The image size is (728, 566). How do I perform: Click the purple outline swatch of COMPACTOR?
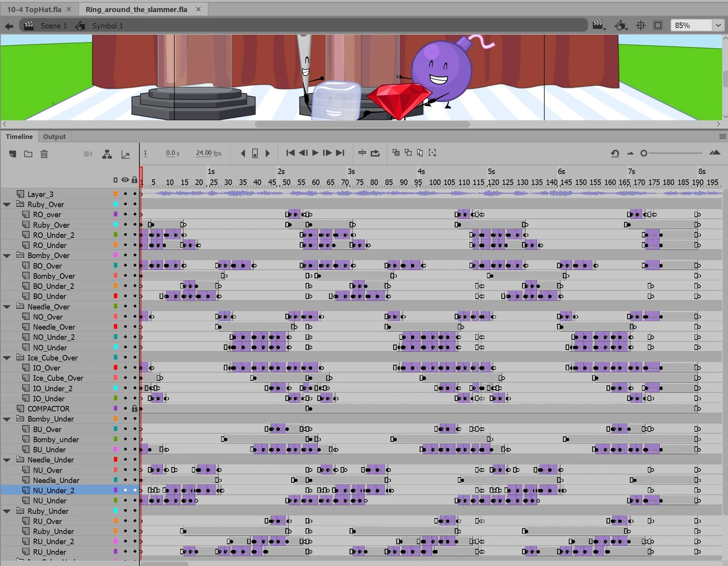(x=116, y=408)
